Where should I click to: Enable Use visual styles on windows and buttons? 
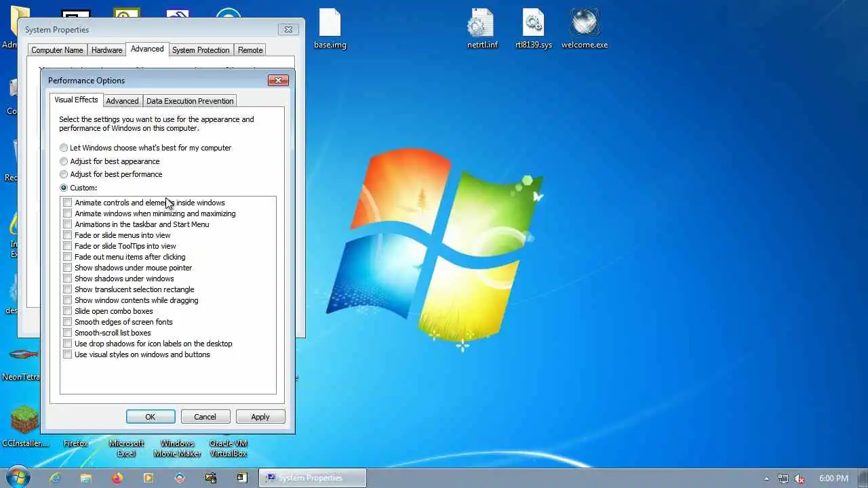[x=67, y=354]
